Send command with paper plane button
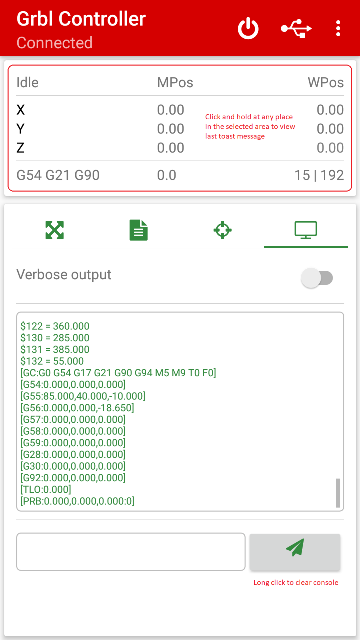This screenshot has width=360, height=640. [295, 552]
